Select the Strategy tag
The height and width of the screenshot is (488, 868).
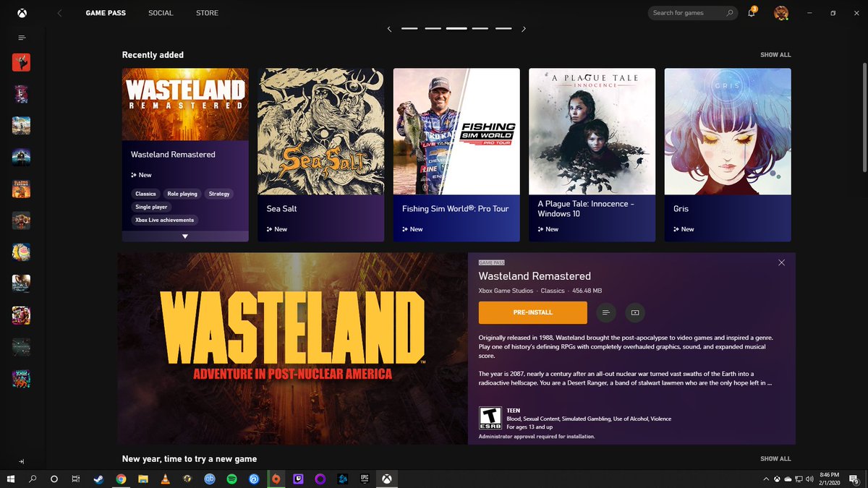click(218, 194)
